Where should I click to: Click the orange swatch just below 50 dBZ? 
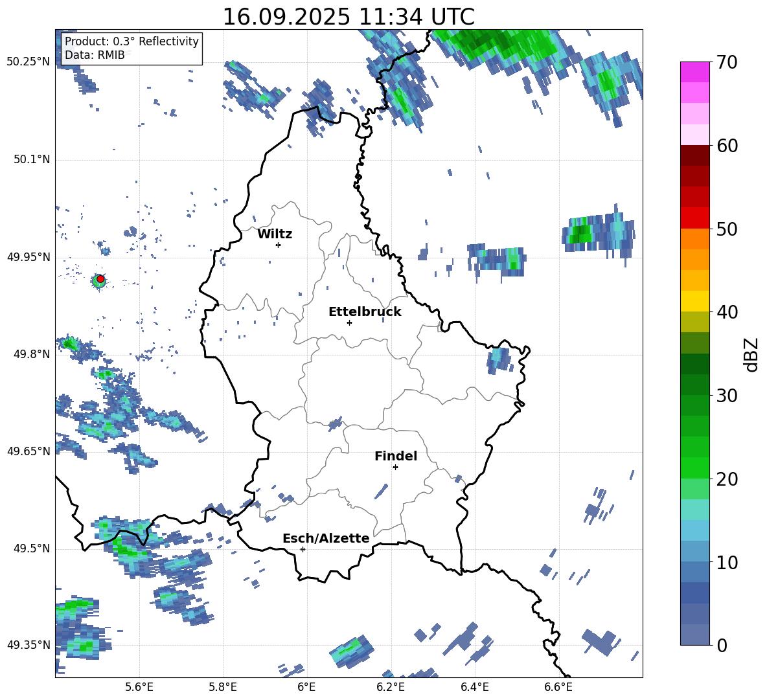click(x=694, y=239)
